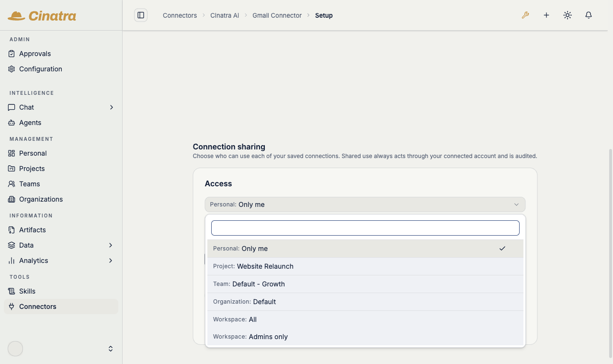Click the Configuration gear icon
The height and width of the screenshot is (364, 613).
[11, 69]
